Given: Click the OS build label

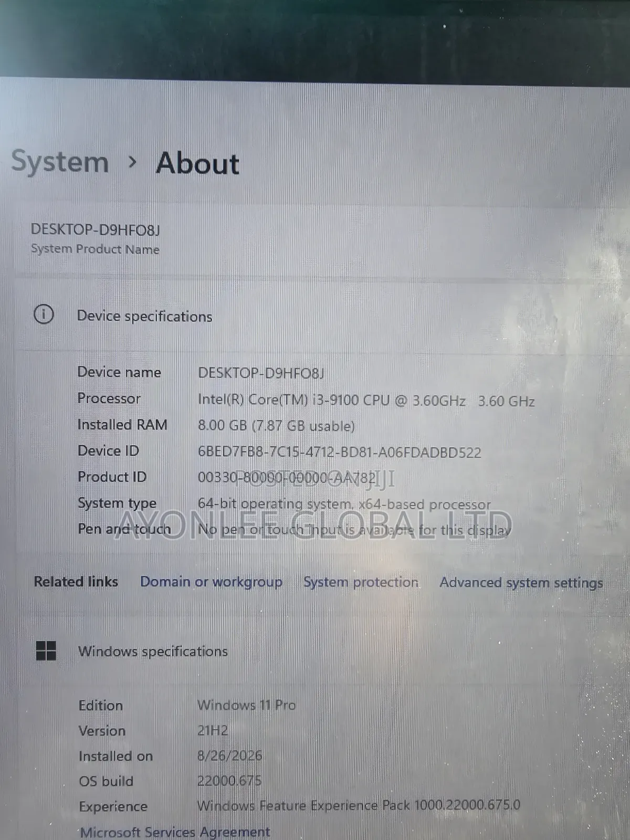Looking at the screenshot, I should click(x=106, y=781).
